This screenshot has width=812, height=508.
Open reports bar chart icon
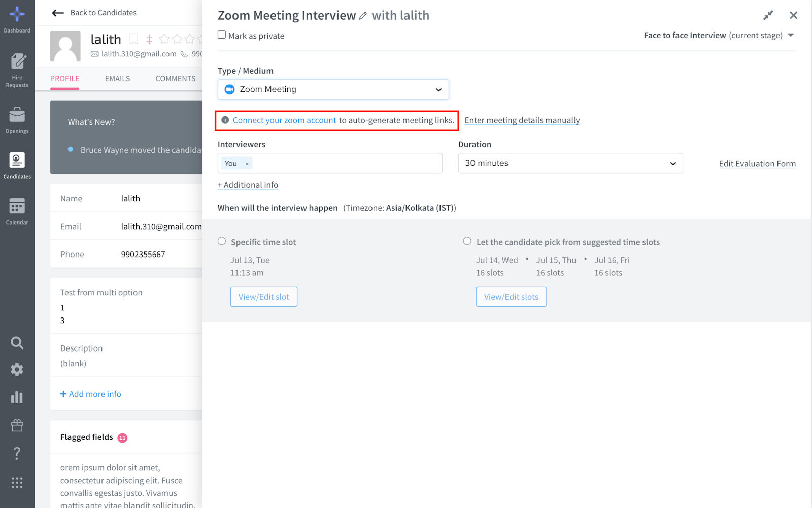click(x=17, y=397)
